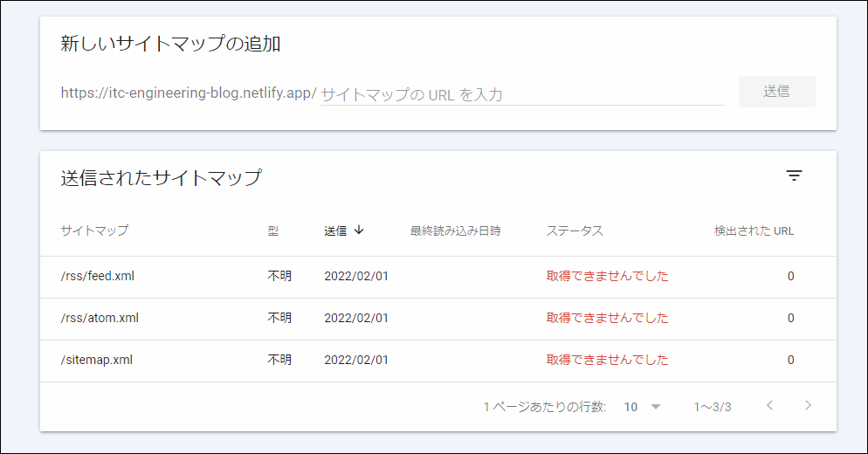Click the 1 ページあたりの行数 label

[x=545, y=407]
